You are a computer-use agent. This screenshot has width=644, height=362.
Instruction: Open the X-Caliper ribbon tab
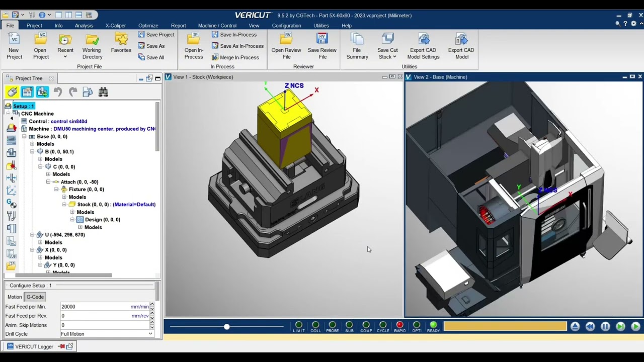tap(116, 26)
